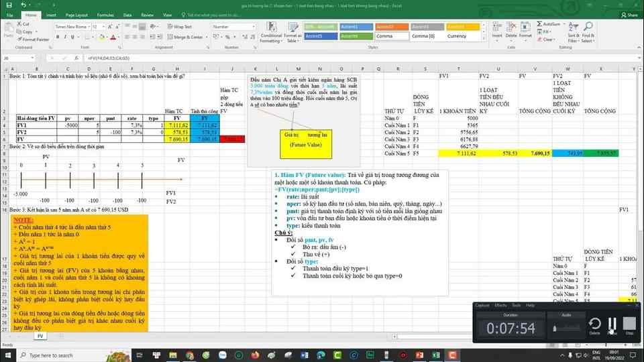
Task: Stop the screen recording
Action: click(x=629, y=326)
